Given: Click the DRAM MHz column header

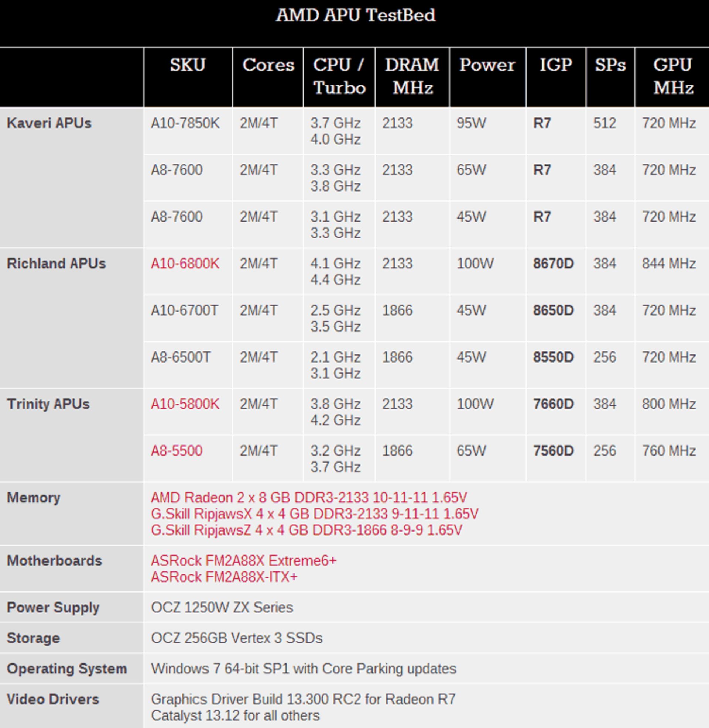Looking at the screenshot, I should [412, 76].
